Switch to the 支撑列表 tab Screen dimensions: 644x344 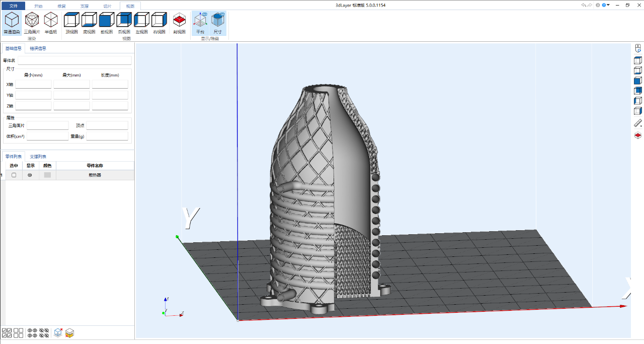(x=38, y=157)
